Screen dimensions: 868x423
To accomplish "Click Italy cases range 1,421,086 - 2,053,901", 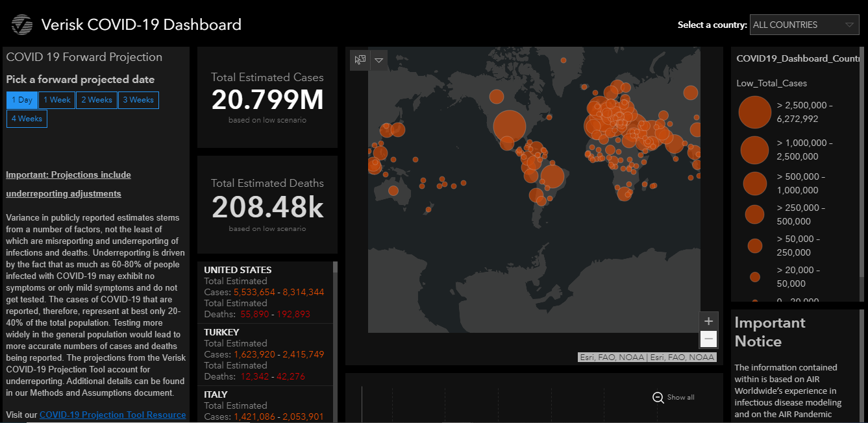I will tap(279, 417).
